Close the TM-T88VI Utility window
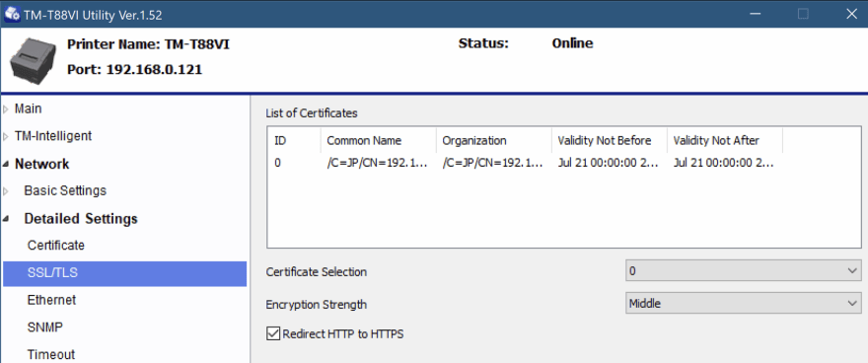 coord(851,14)
